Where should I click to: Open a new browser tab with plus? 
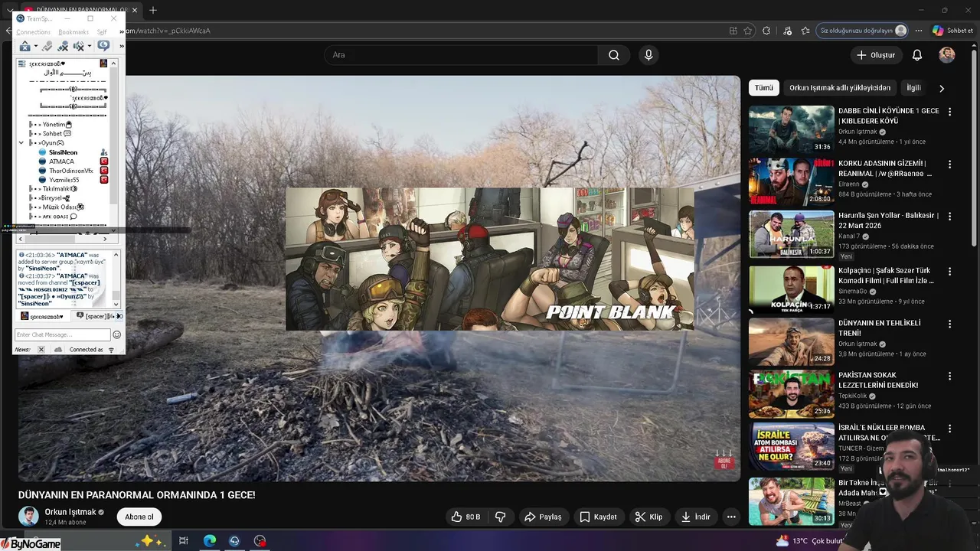153,10
